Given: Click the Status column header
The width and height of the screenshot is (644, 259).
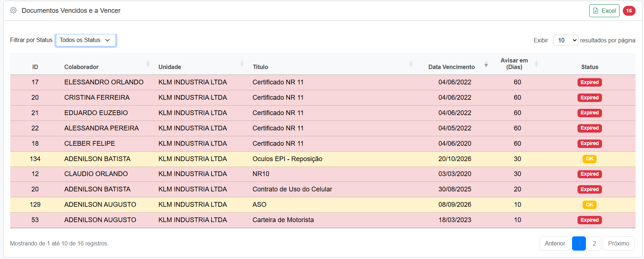Looking at the screenshot, I should pyautogui.click(x=589, y=67).
